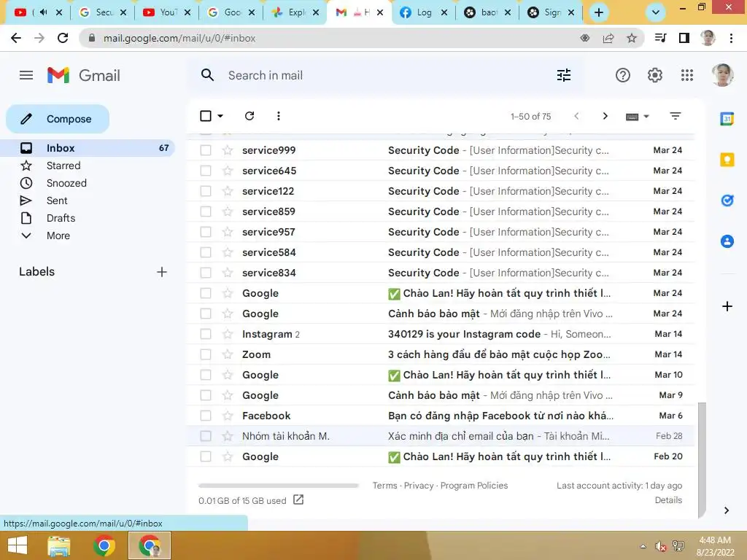Open manage storage external link icon
Image resolution: width=747 pixels, height=560 pixels.
(298, 499)
